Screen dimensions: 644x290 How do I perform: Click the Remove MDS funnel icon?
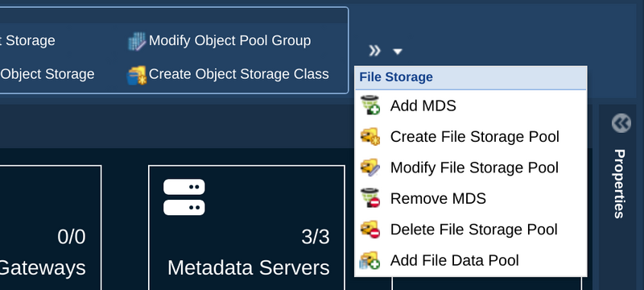(x=370, y=198)
